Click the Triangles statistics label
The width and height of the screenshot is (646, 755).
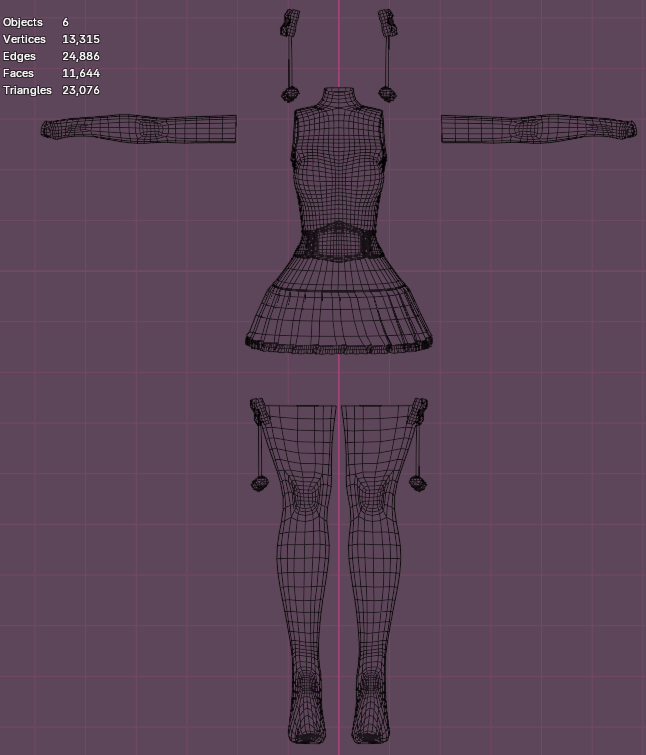click(x=27, y=90)
